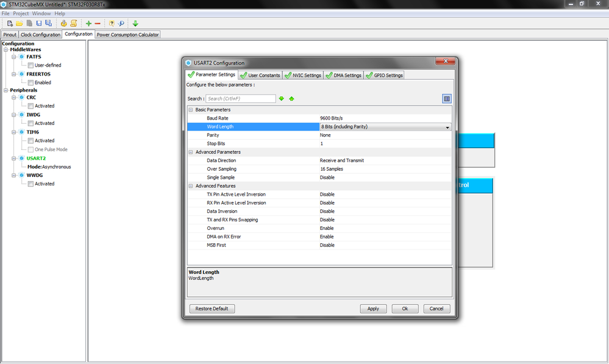The height and width of the screenshot is (364, 609).
Task: Click the STM32CubeMX app icon in the title bar
Action: point(4,4)
